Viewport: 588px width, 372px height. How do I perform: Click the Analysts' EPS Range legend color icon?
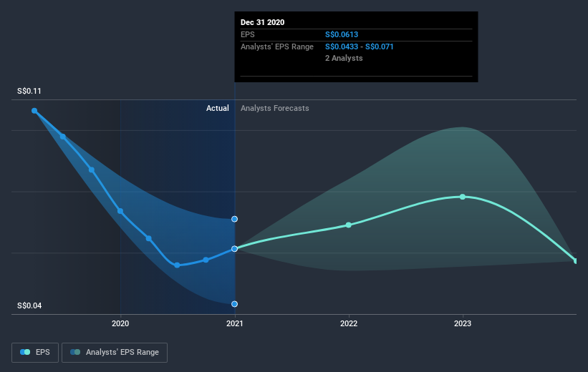coord(75,352)
